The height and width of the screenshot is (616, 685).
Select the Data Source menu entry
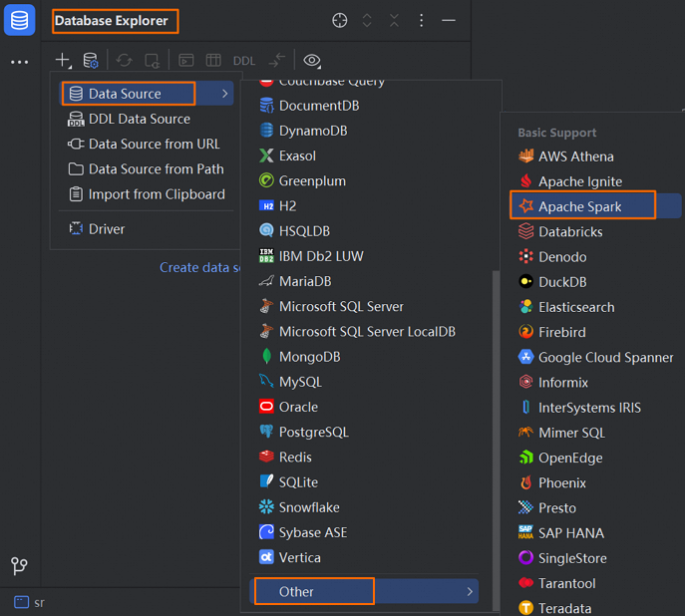(146, 94)
